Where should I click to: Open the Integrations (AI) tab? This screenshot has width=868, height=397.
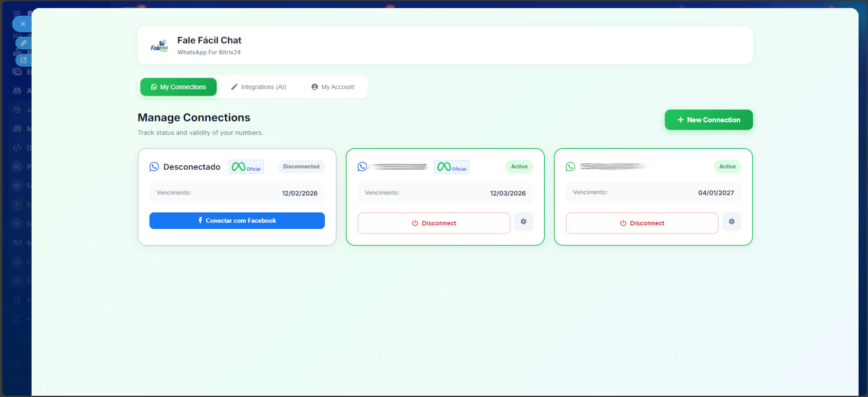[x=258, y=87]
